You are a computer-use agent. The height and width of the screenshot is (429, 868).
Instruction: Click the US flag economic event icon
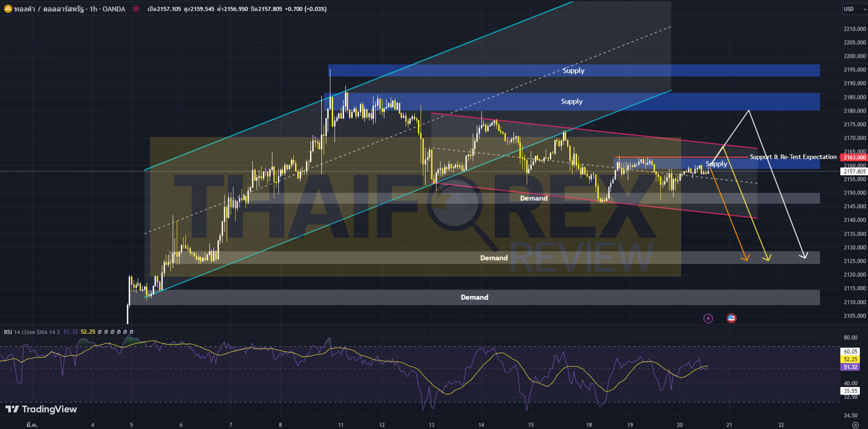(x=731, y=318)
